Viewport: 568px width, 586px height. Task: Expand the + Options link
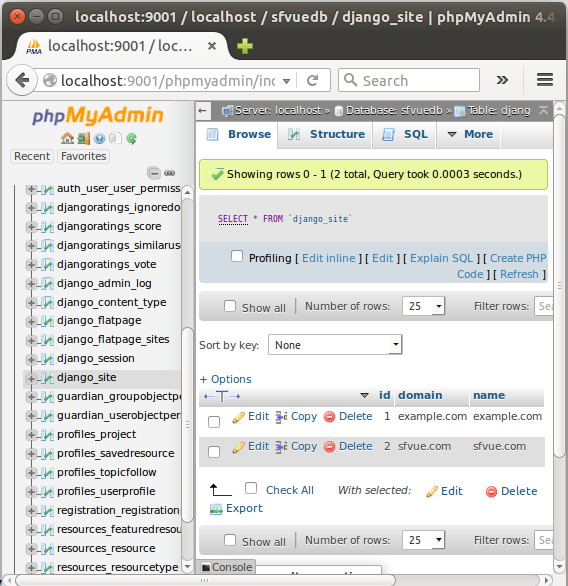225,379
